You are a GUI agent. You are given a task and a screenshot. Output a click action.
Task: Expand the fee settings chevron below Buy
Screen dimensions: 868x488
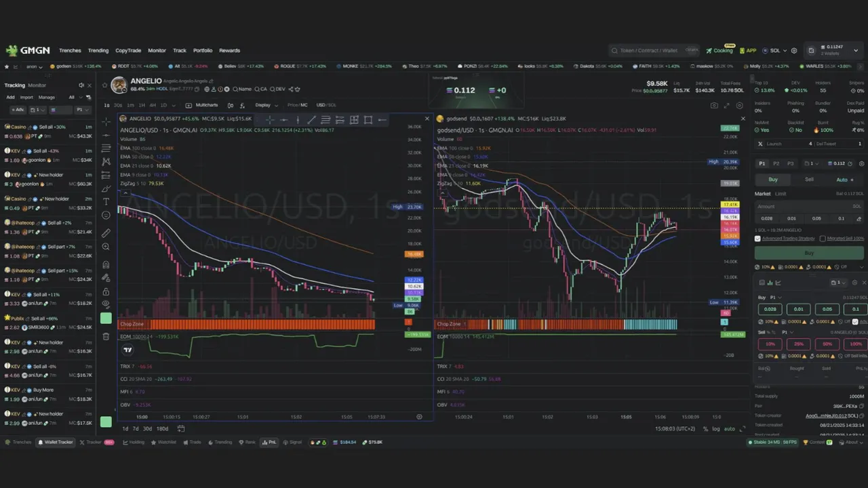tap(862, 267)
